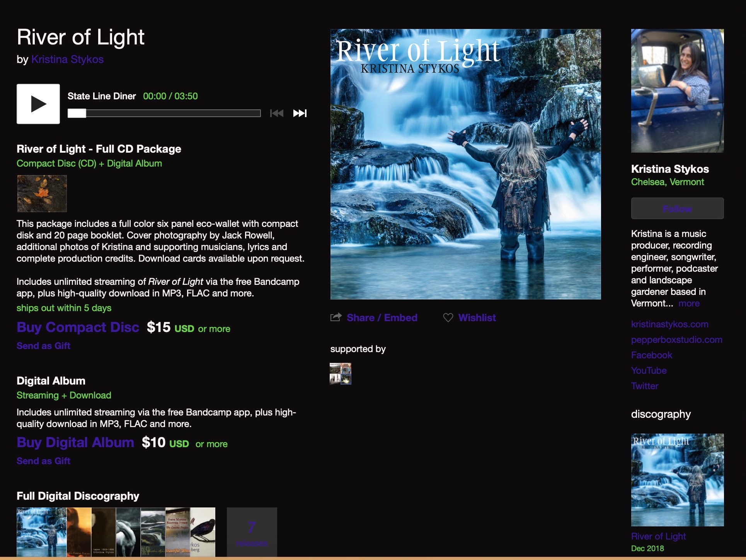Viewport: 746px width, 560px height.
Task: Expand the artist bio with more
Action: pyautogui.click(x=689, y=303)
